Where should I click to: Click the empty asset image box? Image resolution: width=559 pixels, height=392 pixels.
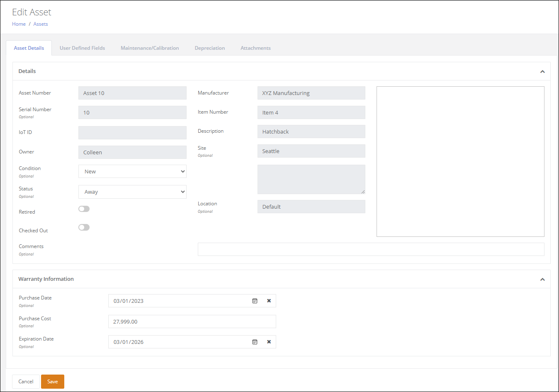coord(460,161)
